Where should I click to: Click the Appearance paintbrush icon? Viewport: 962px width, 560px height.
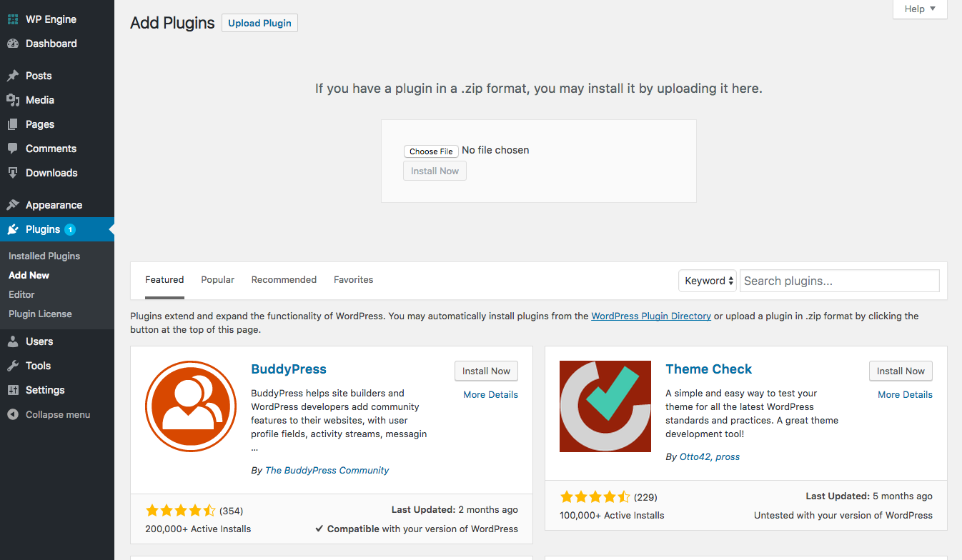tap(13, 205)
